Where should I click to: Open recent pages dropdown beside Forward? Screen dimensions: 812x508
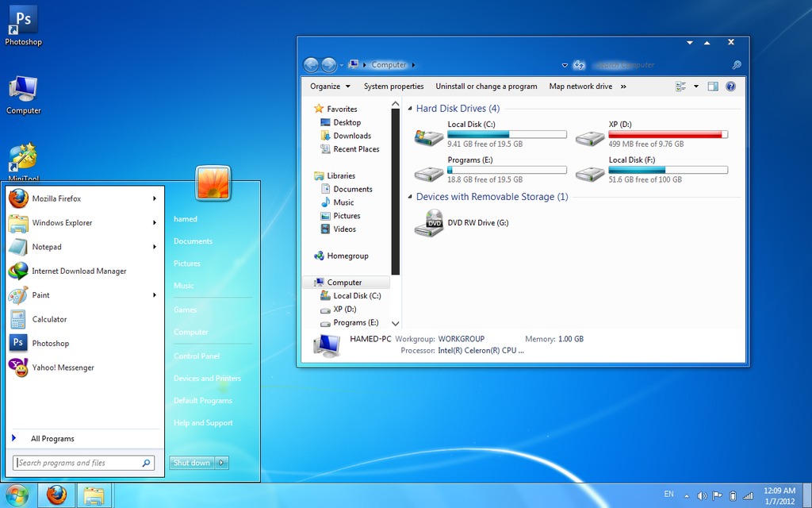[341, 66]
